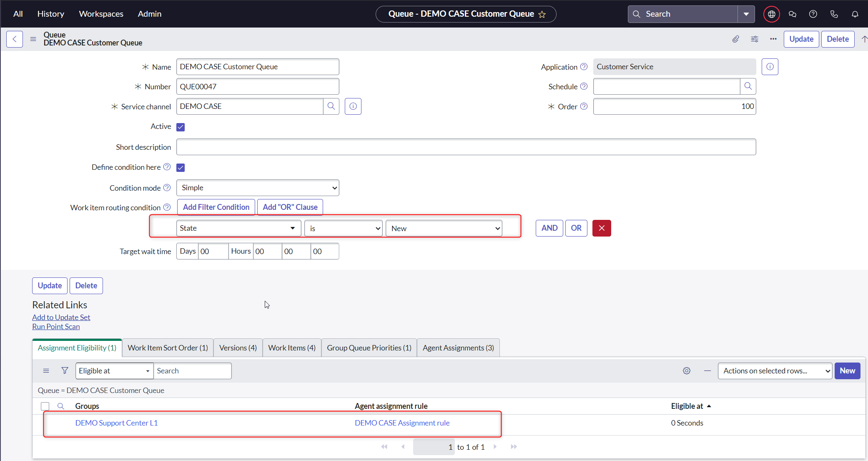Screen dimensions: 868x461
Task: Check the select-all rows checkbox in list header
Action: 45,406
